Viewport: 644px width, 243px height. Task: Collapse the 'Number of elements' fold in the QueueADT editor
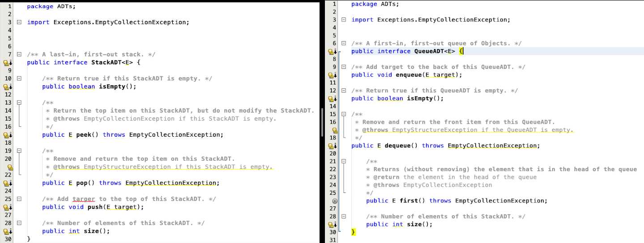(x=344, y=217)
